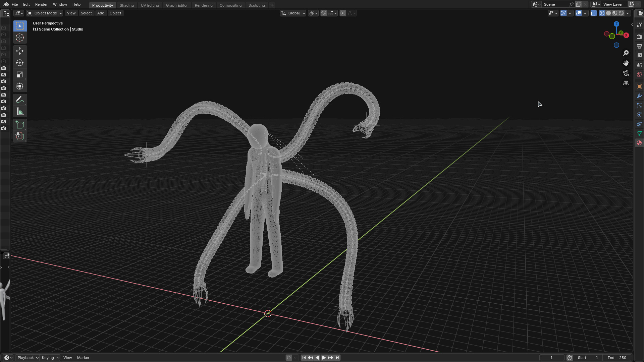Choose the Rotate tool

[20, 63]
